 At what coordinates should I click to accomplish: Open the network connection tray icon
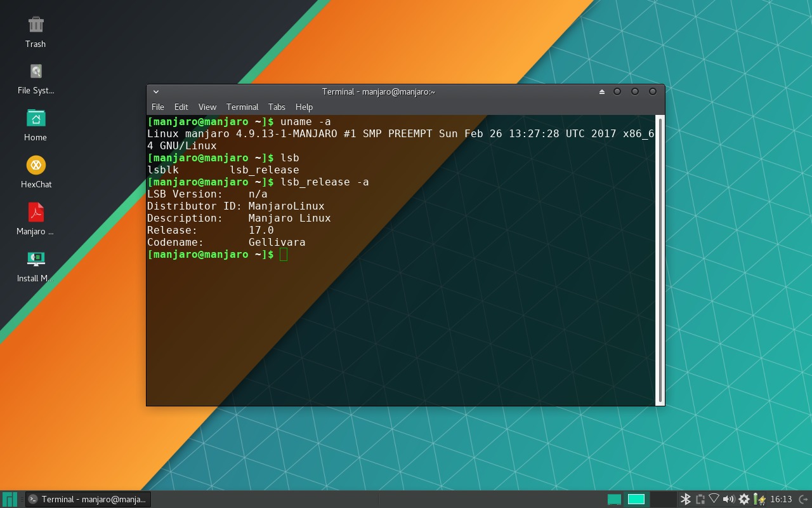tap(714, 499)
